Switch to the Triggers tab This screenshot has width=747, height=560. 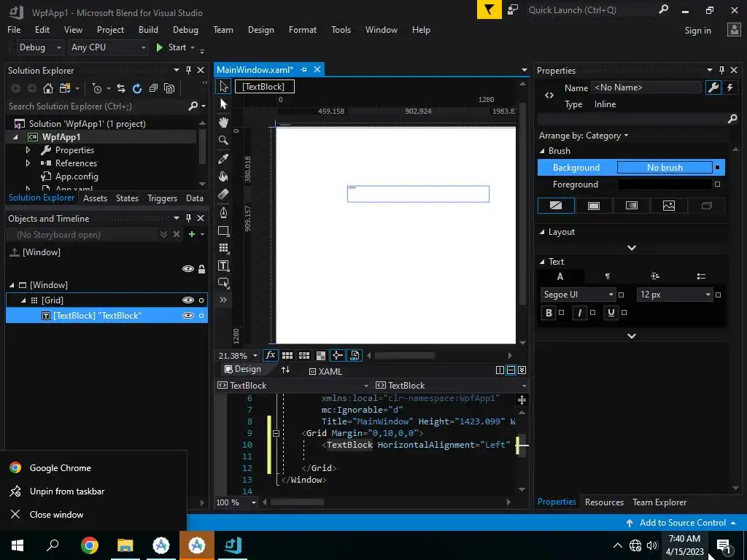163,198
